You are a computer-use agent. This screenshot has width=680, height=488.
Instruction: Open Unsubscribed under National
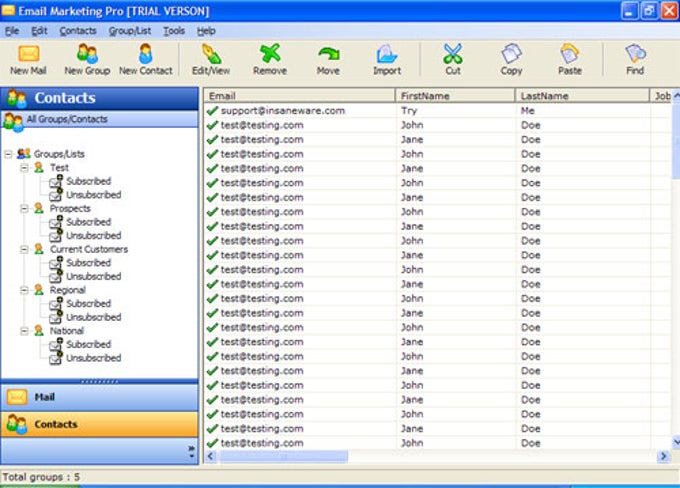point(93,358)
